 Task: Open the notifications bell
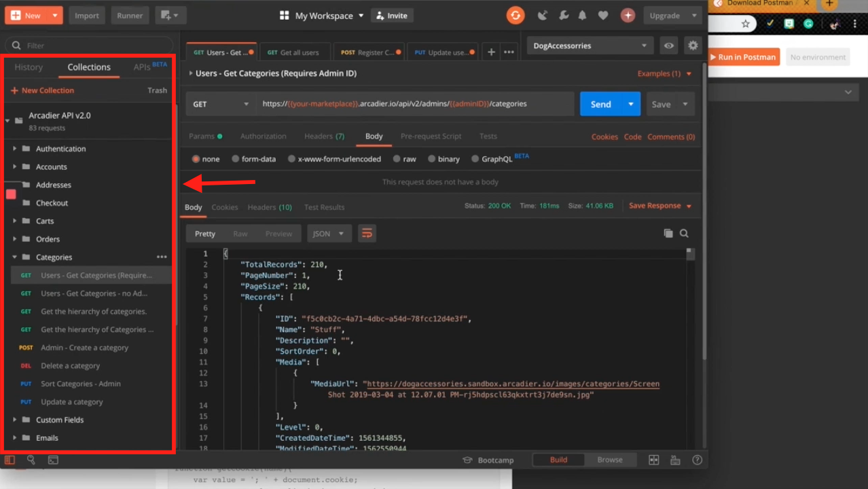click(x=582, y=16)
